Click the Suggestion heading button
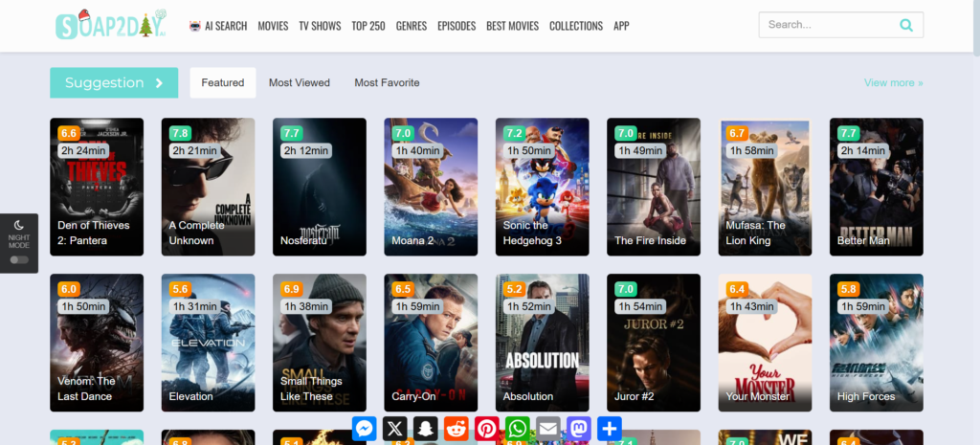980x445 pixels. point(114,82)
